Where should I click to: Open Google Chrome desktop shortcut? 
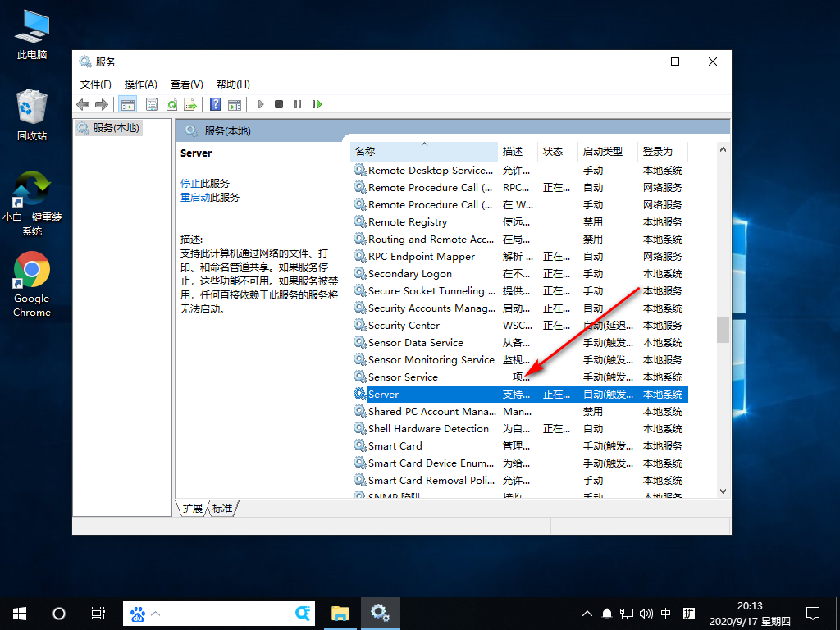32,284
